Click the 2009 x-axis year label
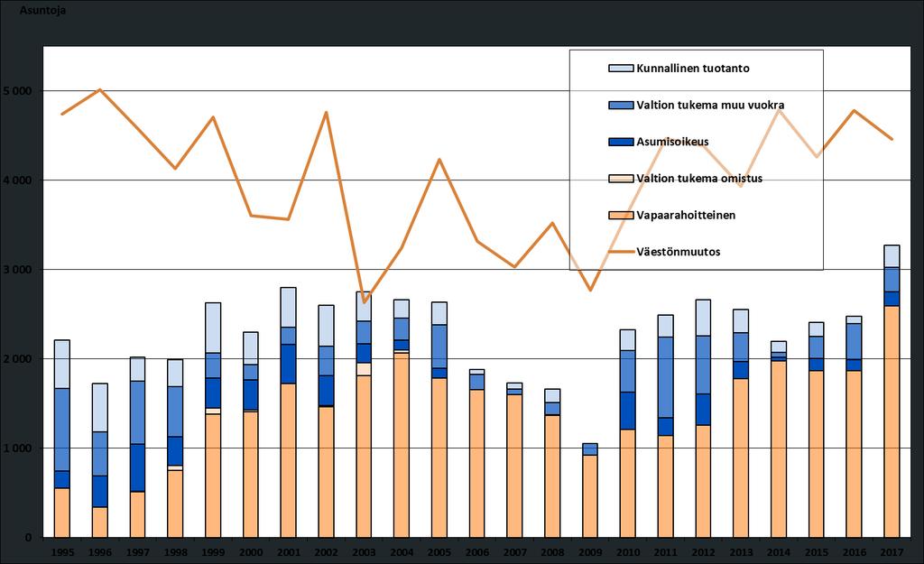 [x=590, y=553]
